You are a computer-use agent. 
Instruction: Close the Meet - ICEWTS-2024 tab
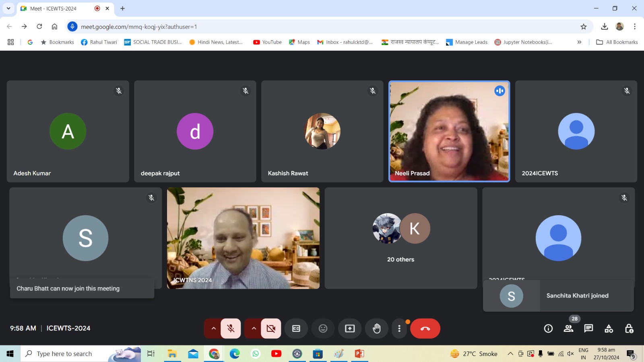107,8
